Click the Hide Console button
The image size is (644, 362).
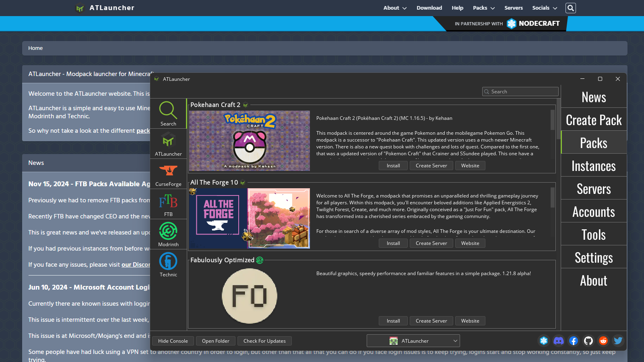click(173, 341)
